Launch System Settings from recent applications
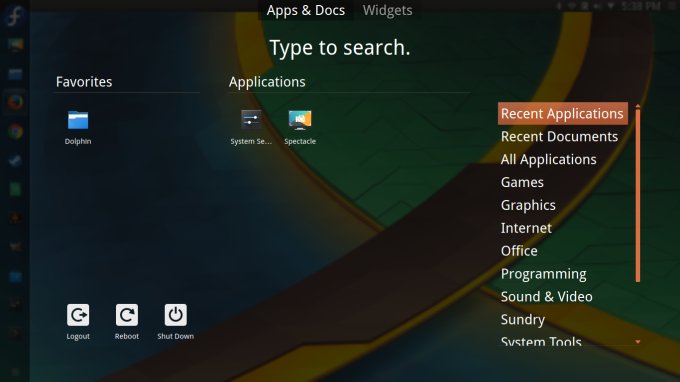The width and height of the screenshot is (680, 382). [251, 127]
